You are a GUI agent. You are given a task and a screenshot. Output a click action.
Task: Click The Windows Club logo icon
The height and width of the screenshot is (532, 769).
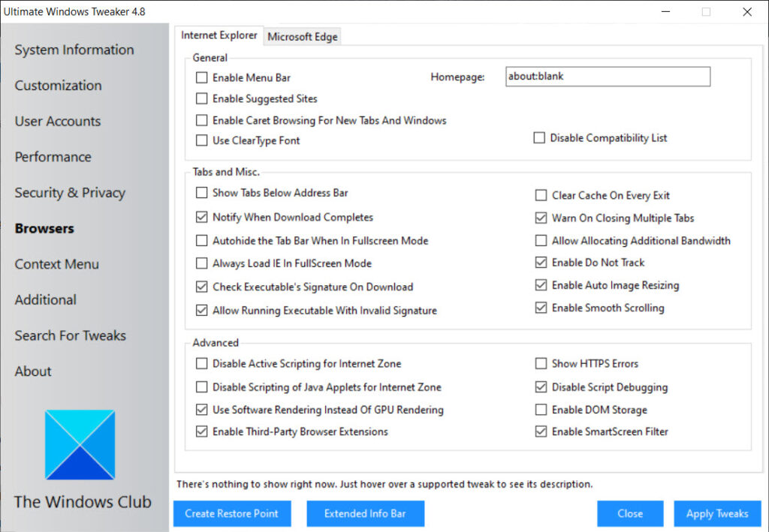tap(80, 444)
